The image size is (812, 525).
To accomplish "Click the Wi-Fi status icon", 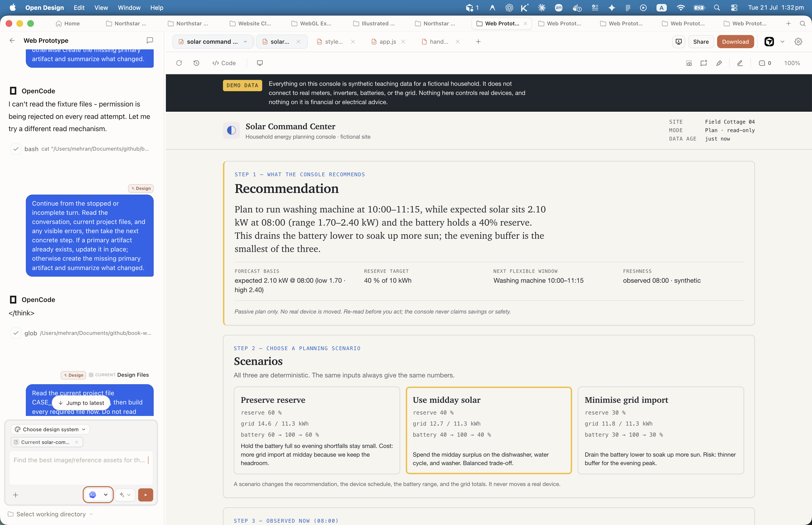I will click(x=681, y=8).
